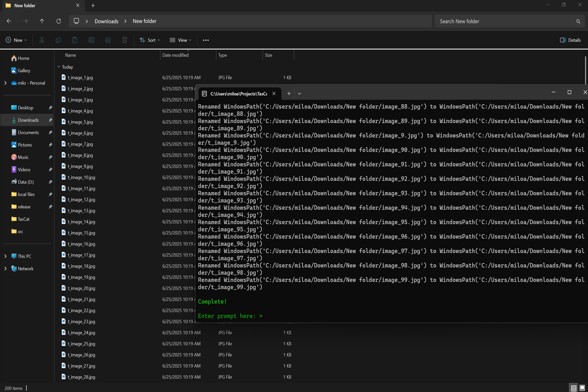Open a new Explorer tab with plus
The height and width of the screenshot is (392, 588).
click(x=93, y=5)
